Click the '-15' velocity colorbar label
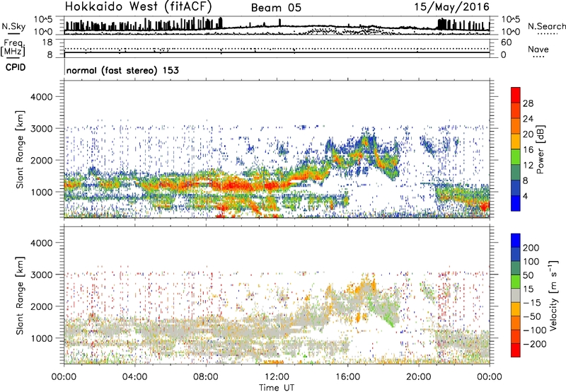The height and width of the screenshot is (392, 566). 532,303
